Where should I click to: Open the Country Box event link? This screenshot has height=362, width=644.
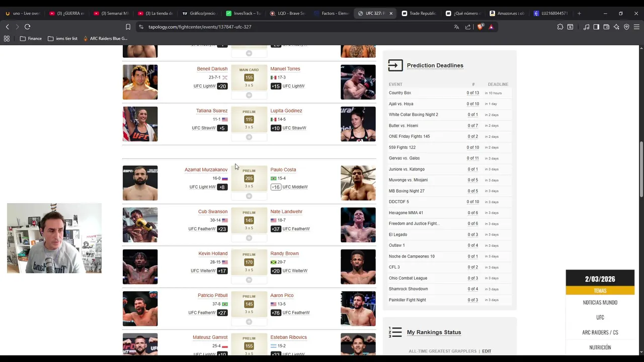click(400, 93)
